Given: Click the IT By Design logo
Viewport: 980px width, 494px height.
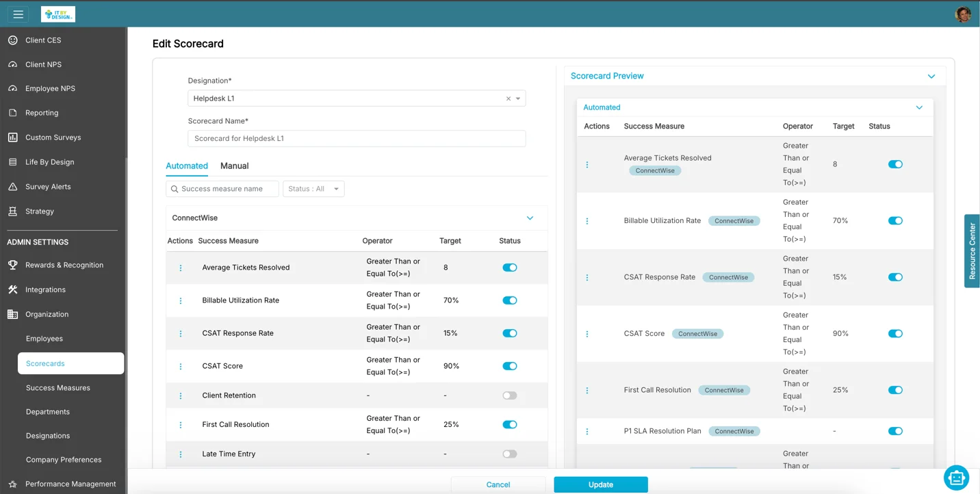Looking at the screenshot, I should 58,14.
